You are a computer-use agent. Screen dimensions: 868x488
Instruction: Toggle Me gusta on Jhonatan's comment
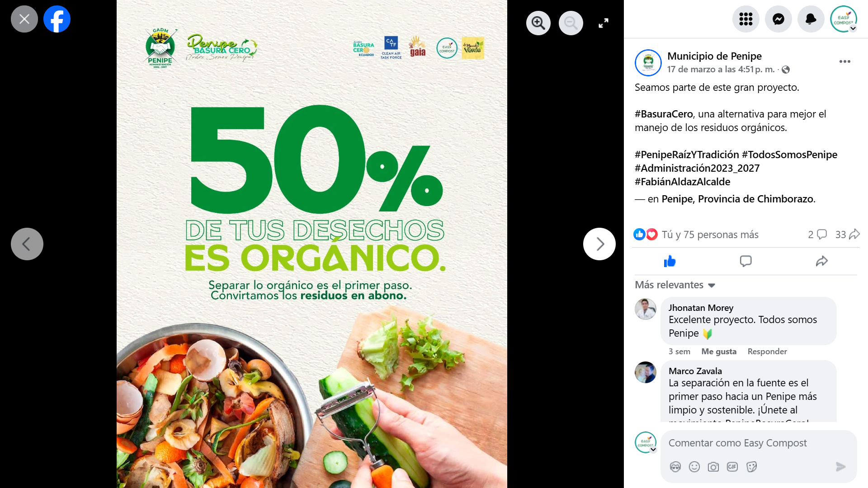719,352
